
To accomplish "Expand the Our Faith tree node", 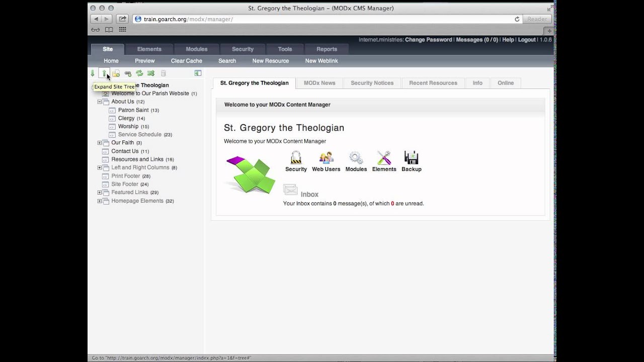I will click(100, 143).
